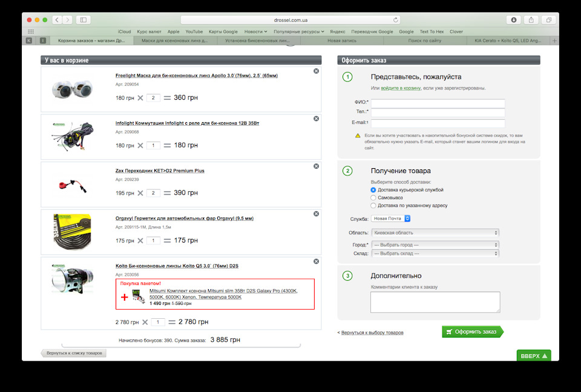Screen dimensions: 581x392
Task: Click the drossel.com.ua address bar
Action: pyautogui.click(x=290, y=20)
